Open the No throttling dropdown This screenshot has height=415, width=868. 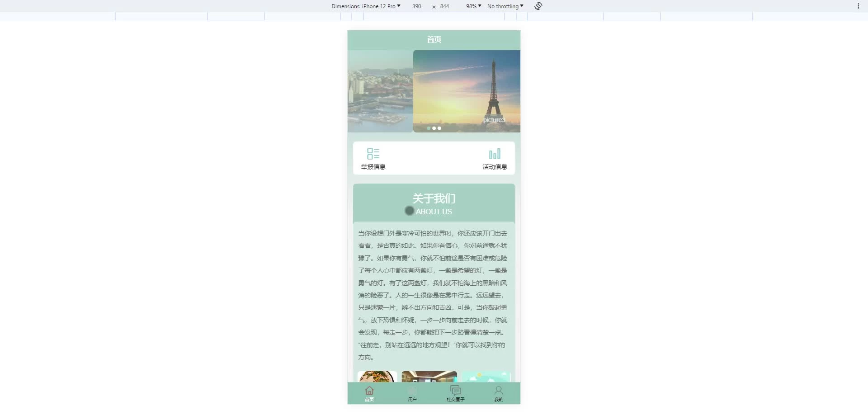click(x=505, y=6)
